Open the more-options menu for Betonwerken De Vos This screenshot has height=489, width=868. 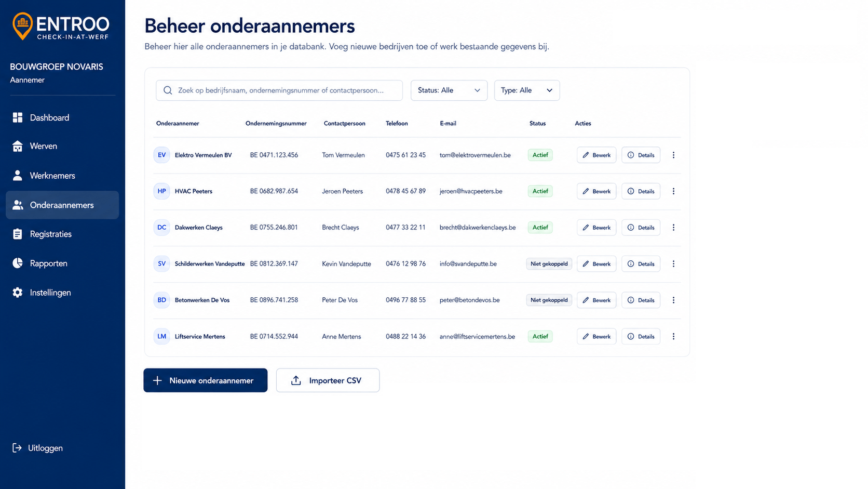(x=673, y=300)
